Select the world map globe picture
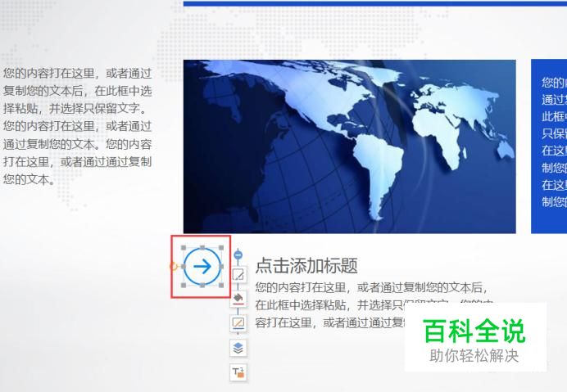Screen dimensions: 567x392 point(350,146)
